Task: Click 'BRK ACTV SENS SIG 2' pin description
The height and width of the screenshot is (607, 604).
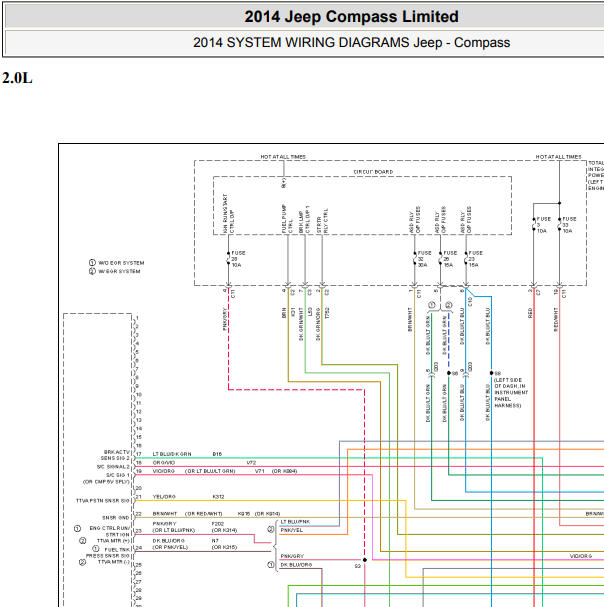Action: tap(115, 455)
